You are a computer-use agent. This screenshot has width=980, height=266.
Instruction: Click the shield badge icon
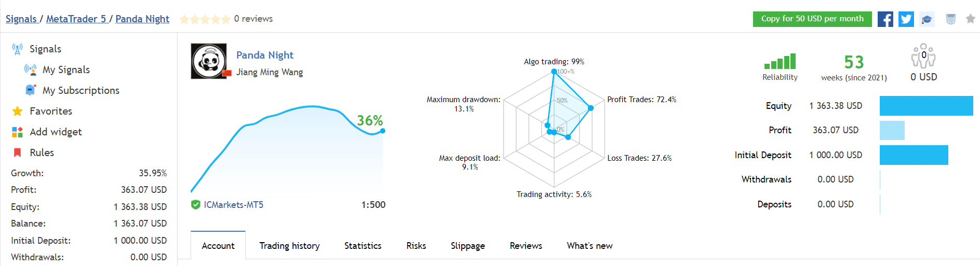click(x=950, y=19)
